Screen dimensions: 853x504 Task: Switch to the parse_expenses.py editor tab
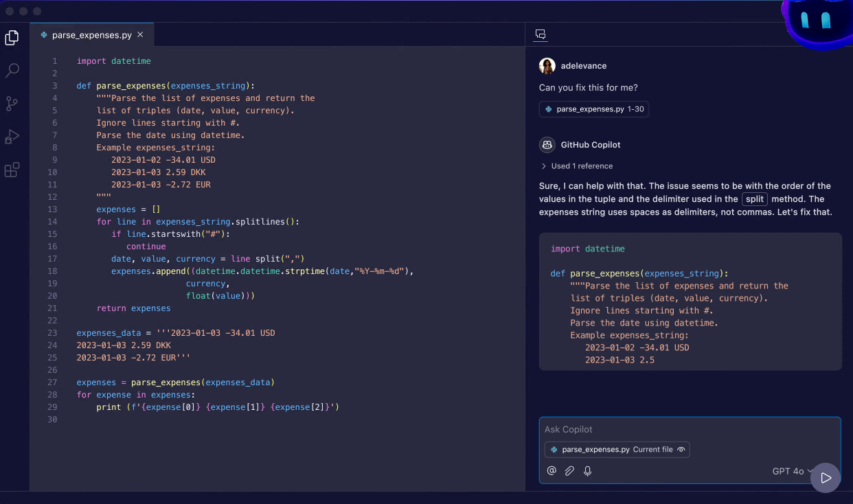93,34
